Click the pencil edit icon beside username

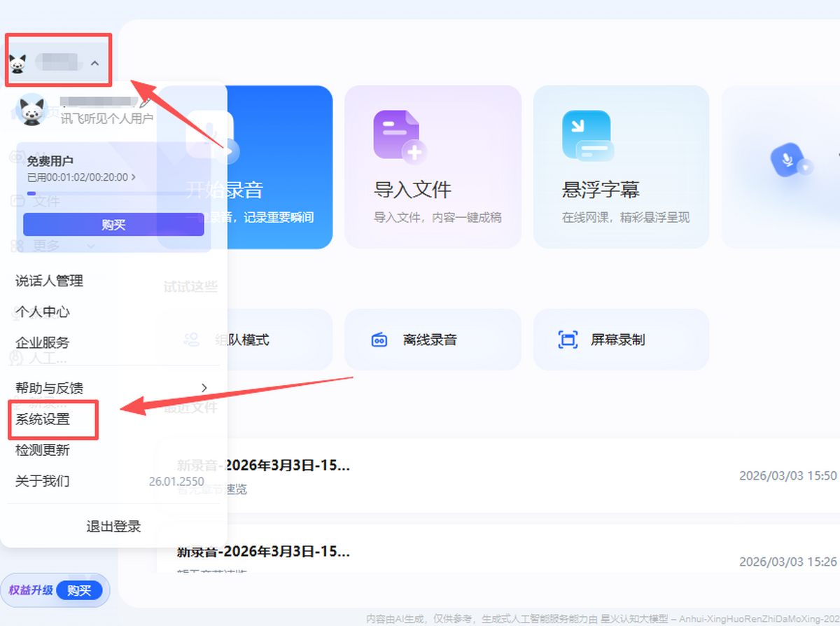click(x=146, y=103)
